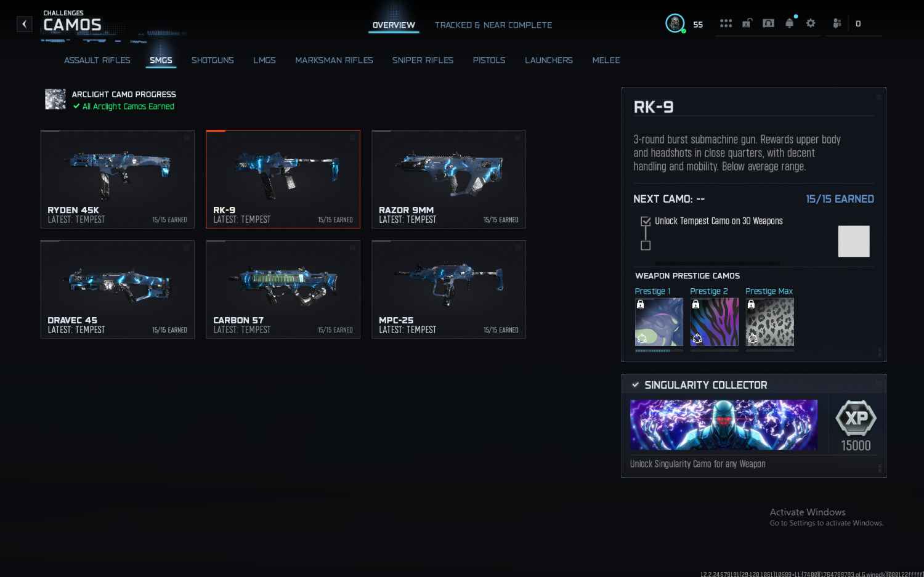Click the empty checkbox below Tempest challenge
Image resolution: width=924 pixels, height=577 pixels.
[646, 246]
